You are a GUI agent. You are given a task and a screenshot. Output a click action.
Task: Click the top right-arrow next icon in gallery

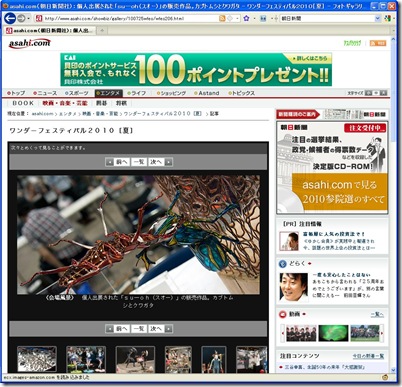click(169, 162)
